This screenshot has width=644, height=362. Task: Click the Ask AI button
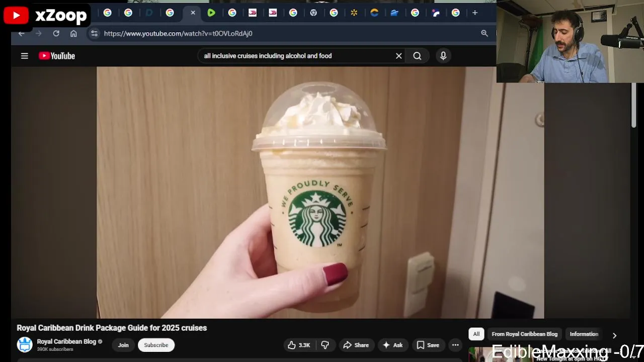coord(392,345)
